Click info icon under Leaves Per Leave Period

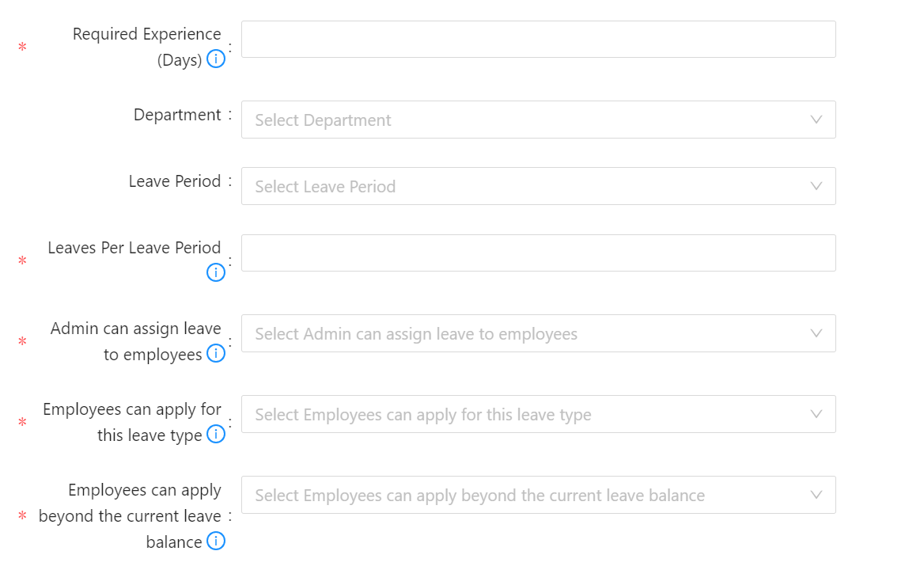(x=216, y=272)
